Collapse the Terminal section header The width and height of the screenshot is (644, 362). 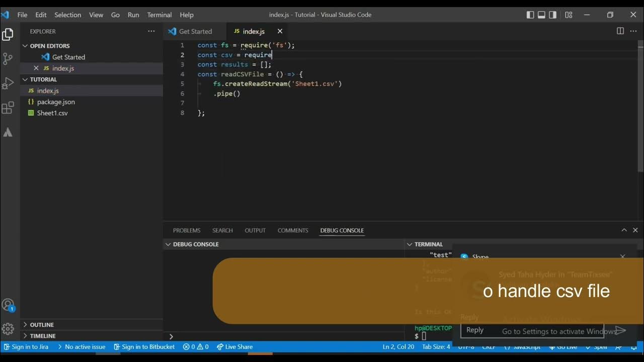428,244
